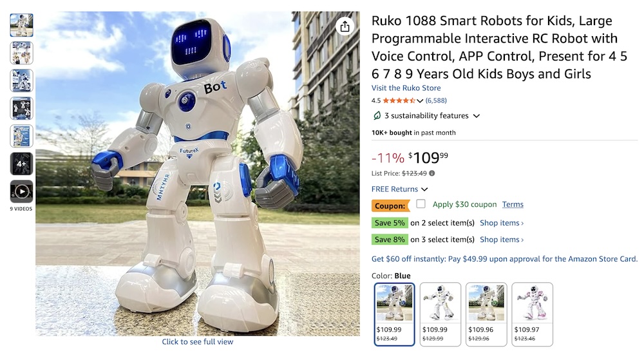Click to see full view link
This screenshot has height=353, width=644.
197,341
